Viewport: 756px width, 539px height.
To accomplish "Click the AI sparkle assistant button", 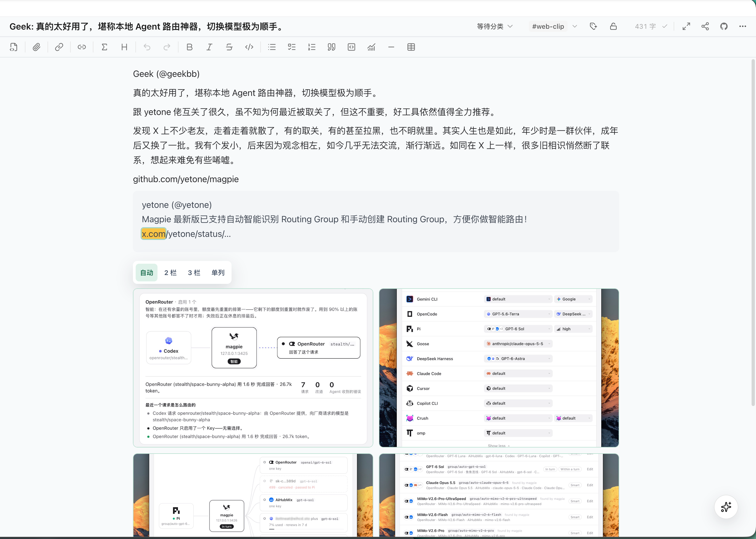I will pos(726,507).
